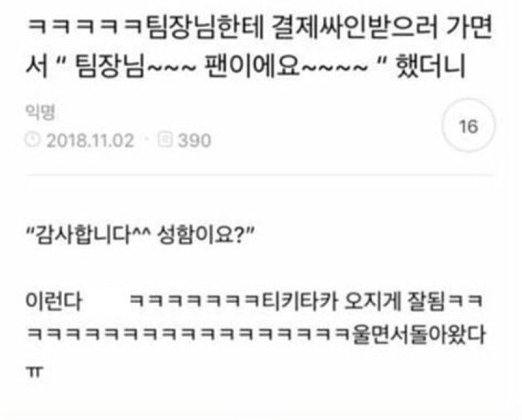
Task: Open comments via the circled 16 badge
Action: tap(468, 125)
